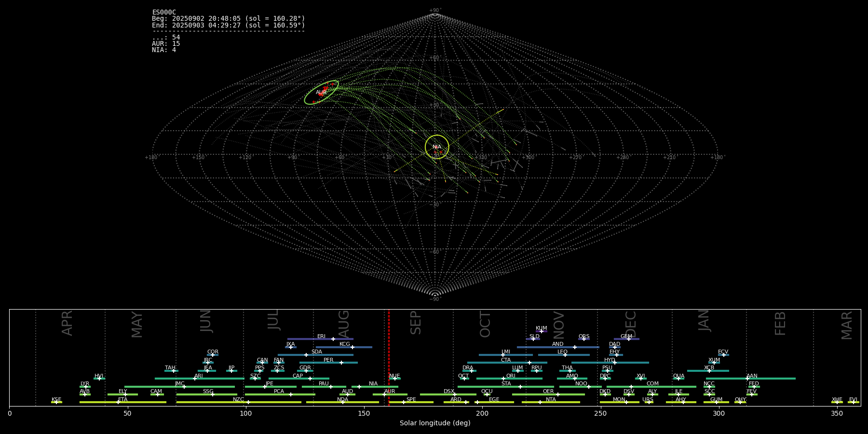Click the 'Solar longitude (deg)' axis label
The image size is (868, 434).
[x=435, y=423]
